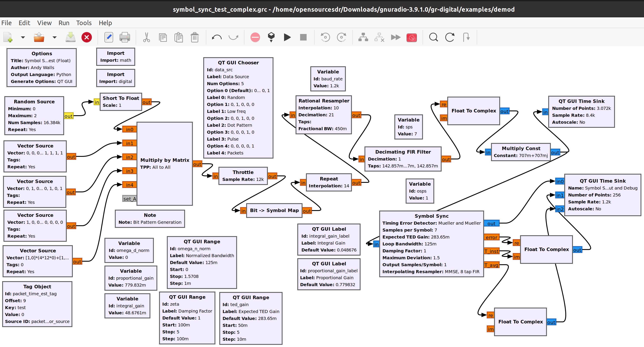644x347 pixels.
Task: Select the QT GUI Chooser block
Action: point(238,62)
